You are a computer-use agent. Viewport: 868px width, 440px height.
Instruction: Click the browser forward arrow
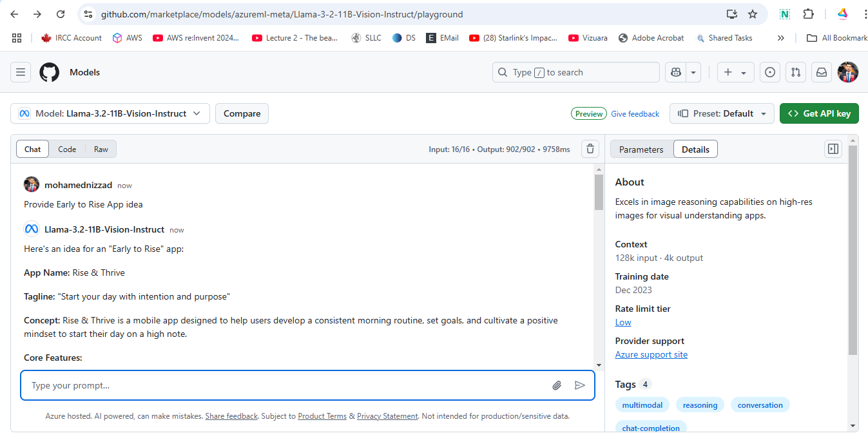(37, 14)
